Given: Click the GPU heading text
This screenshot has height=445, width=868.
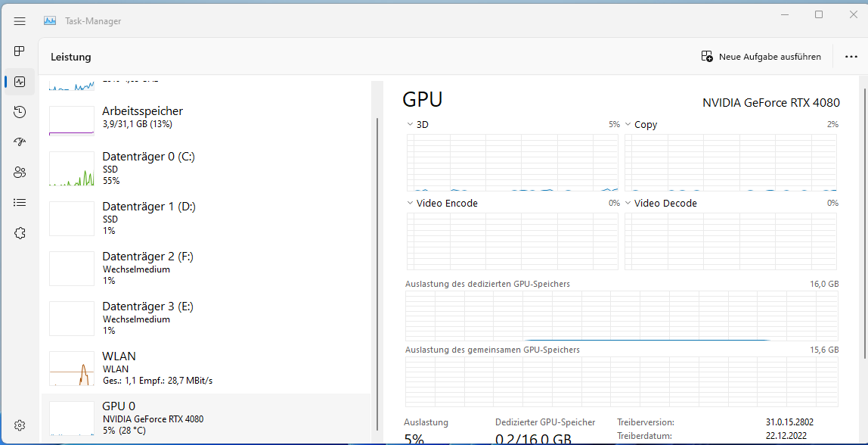Looking at the screenshot, I should [x=423, y=100].
